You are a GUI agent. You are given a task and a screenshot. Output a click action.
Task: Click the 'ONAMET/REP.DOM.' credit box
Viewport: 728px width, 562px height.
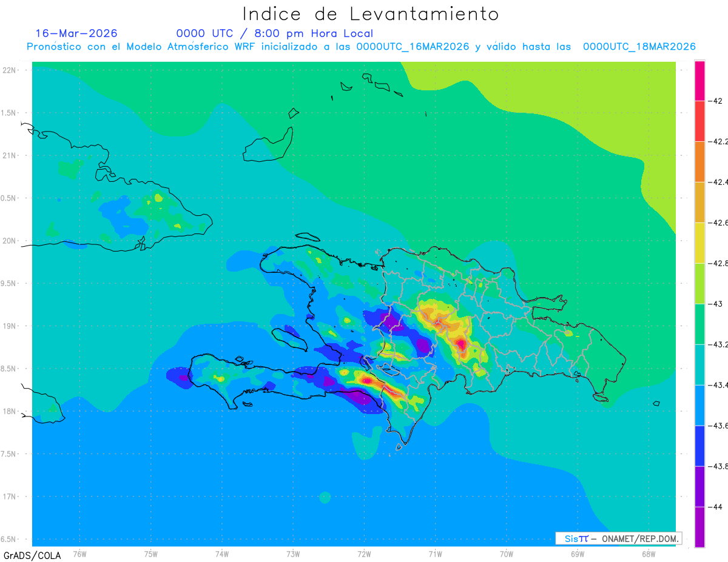click(x=619, y=538)
